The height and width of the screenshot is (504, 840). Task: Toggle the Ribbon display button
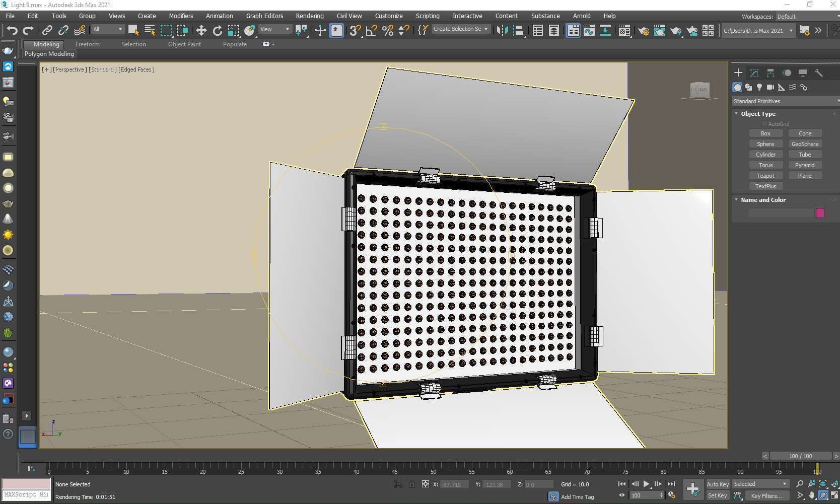(573, 30)
